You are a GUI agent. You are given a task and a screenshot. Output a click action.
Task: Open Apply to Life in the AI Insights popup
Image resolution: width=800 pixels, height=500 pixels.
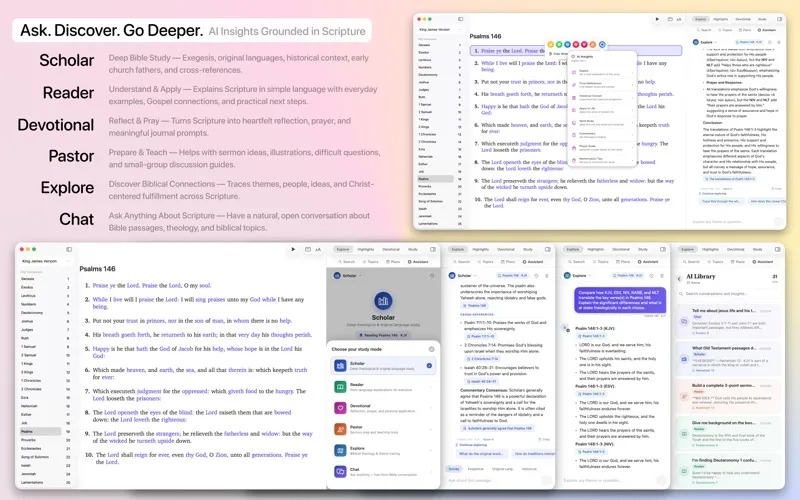click(602, 110)
